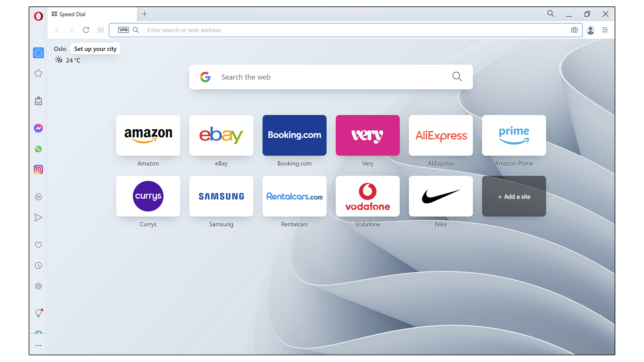This screenshot has height=362, width=644.
Task: Click the WhatsApp sidebar icon
Action: coord(39,149)
